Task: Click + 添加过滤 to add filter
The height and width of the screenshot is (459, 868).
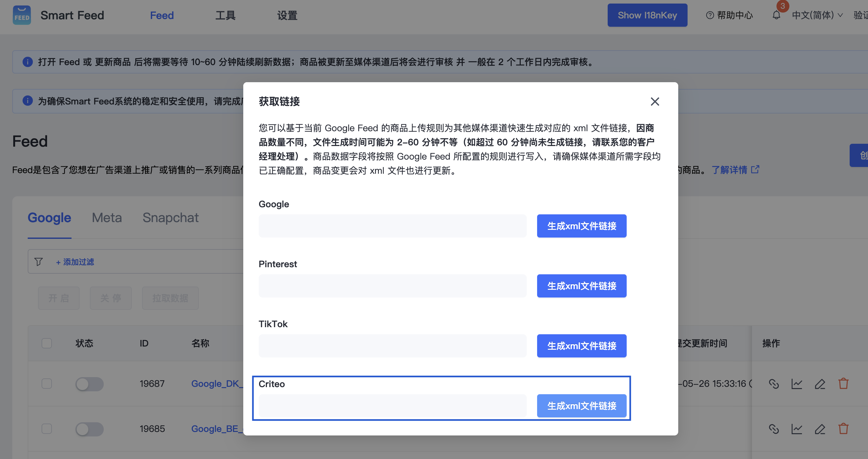Action: coord(75,262)
